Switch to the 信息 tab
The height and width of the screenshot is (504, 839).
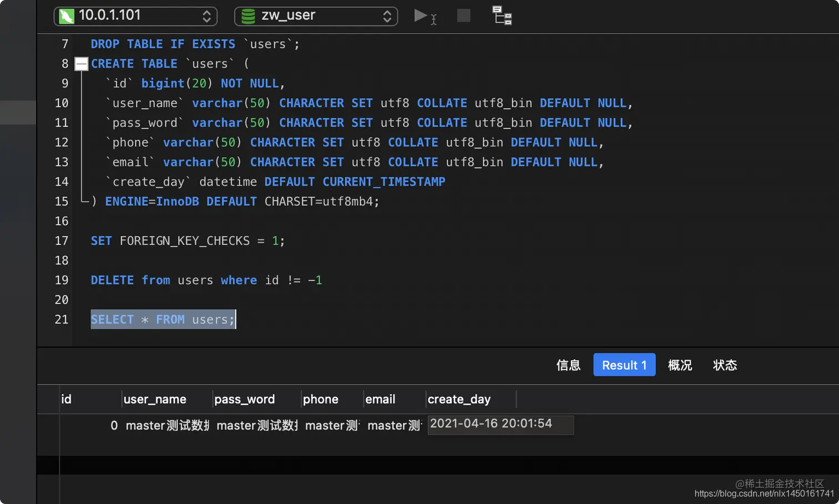tap(568, 365)
